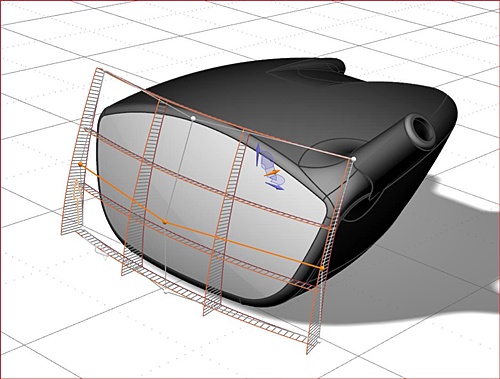Select the gray front lens surface
The width and height of the screenshot is (500, 379).
(x=213, y=207)
